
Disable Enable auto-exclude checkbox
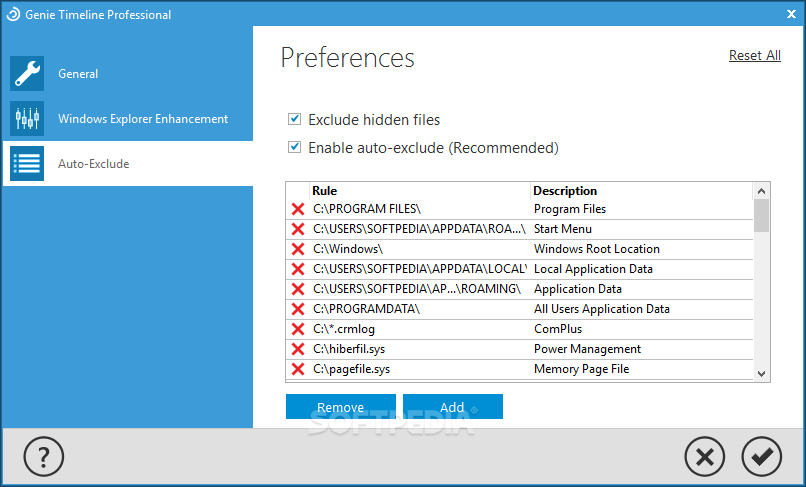point(295,147)
